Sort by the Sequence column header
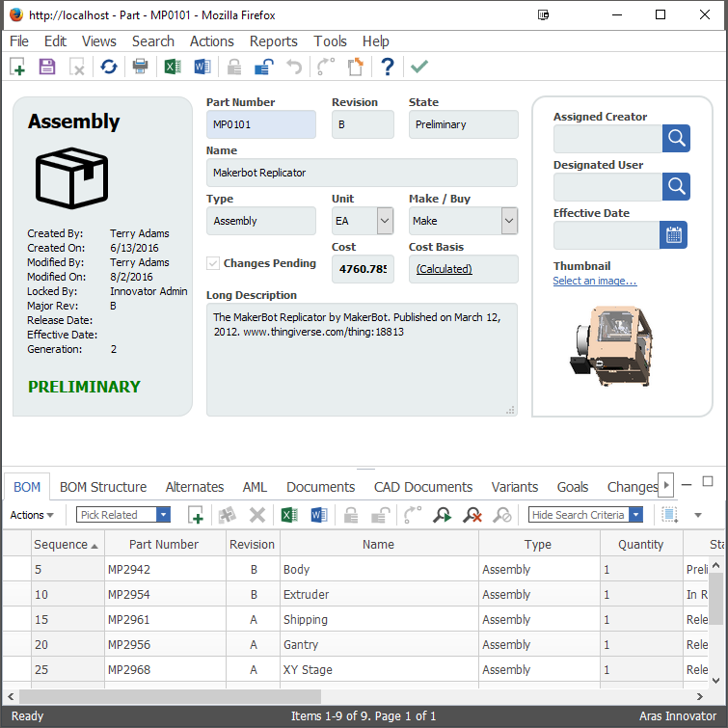 tap(67, 544)
